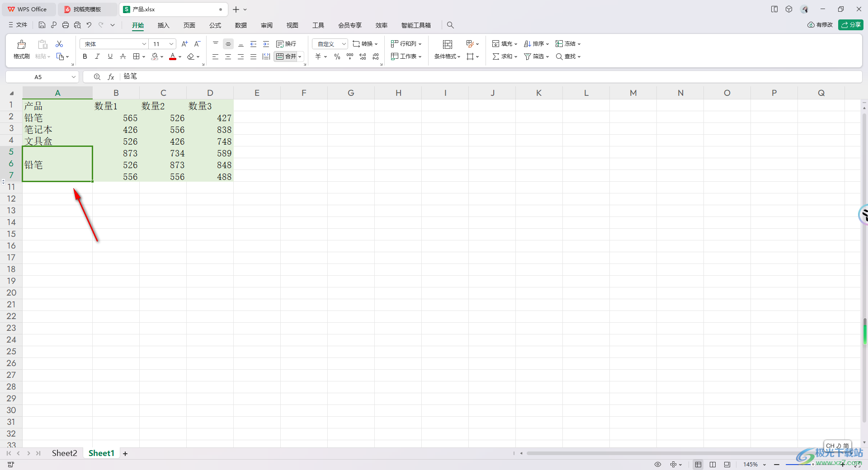Click the zoom slider handle in the status bar
This screenshot has height=470, width=868.
pyautogui.click(x=812, y=465)
